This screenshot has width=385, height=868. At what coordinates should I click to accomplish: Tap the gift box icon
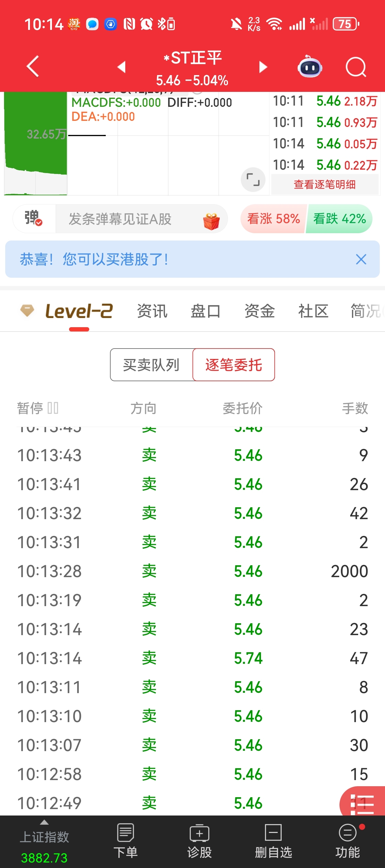[211, 221]
